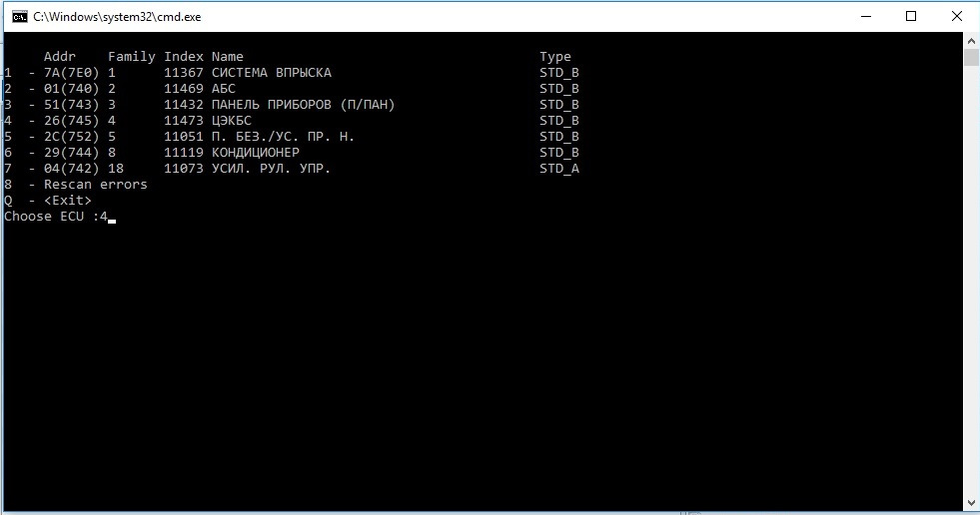Click the ЦЭКБС ECU line

[x=292, y=121]
